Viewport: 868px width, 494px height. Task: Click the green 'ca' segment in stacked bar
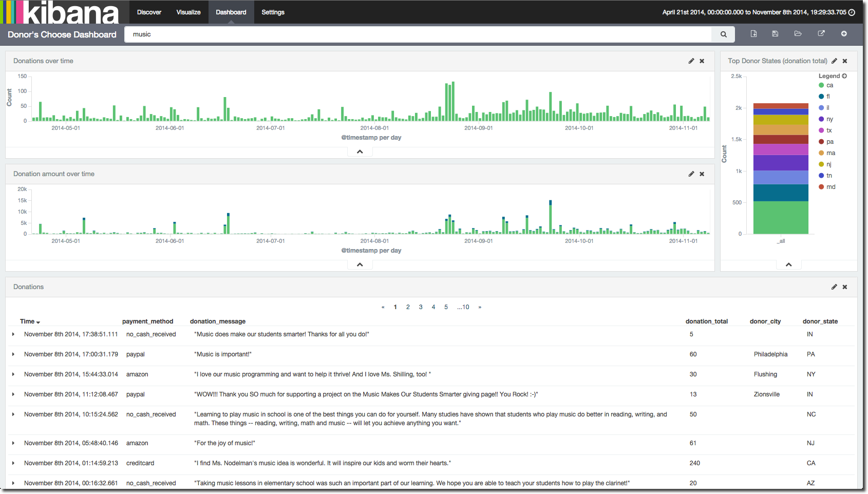tap(781, 217)
